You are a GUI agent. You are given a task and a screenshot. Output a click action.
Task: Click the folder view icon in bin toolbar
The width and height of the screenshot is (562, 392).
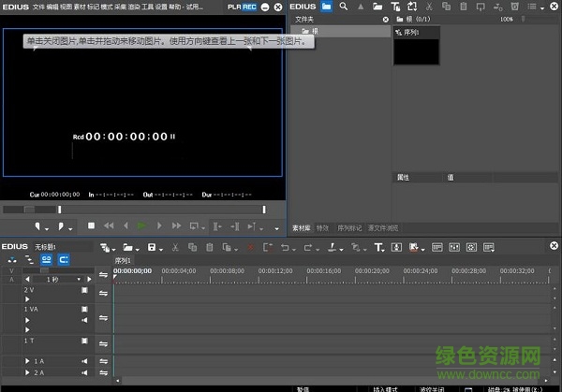(x=326, y=7)
